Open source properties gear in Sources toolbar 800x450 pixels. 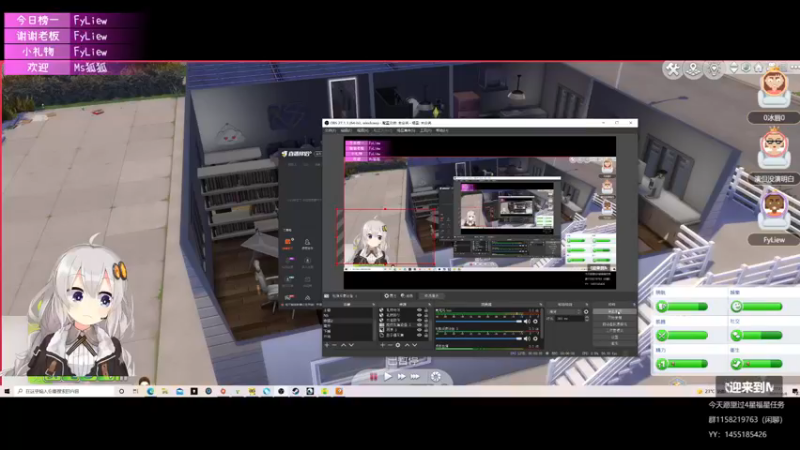(397, 345)
